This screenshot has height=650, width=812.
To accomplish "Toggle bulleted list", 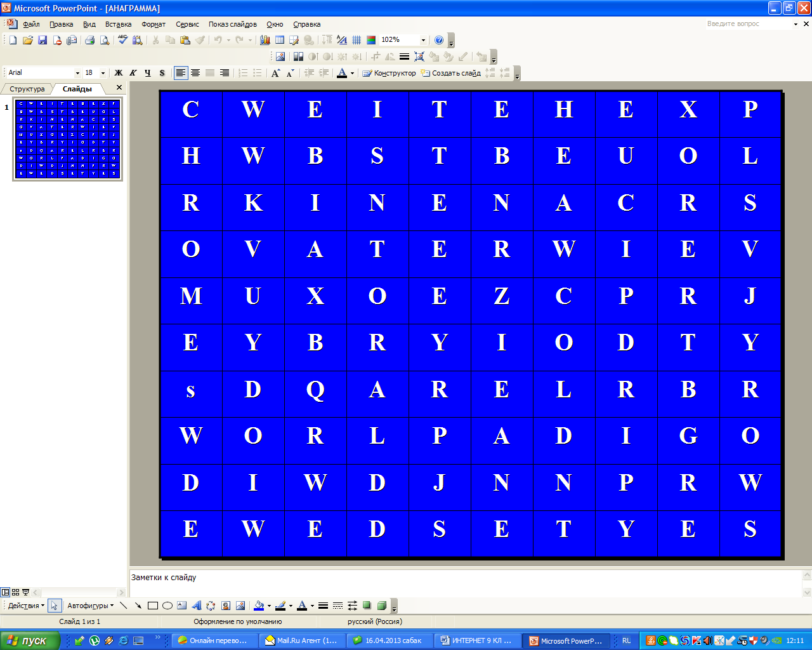I will (258, 73).
